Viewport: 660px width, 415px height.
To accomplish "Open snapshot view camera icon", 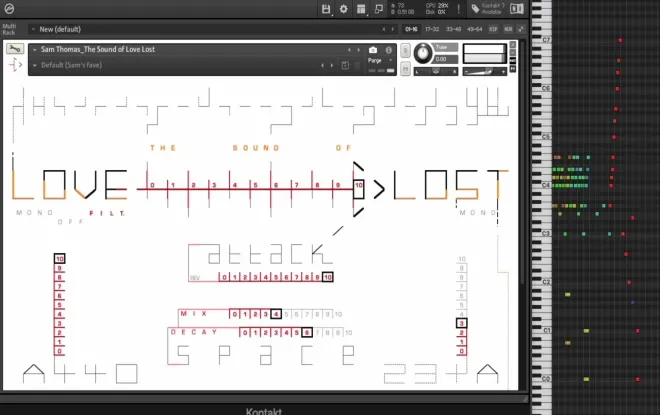I will [373, 50].
